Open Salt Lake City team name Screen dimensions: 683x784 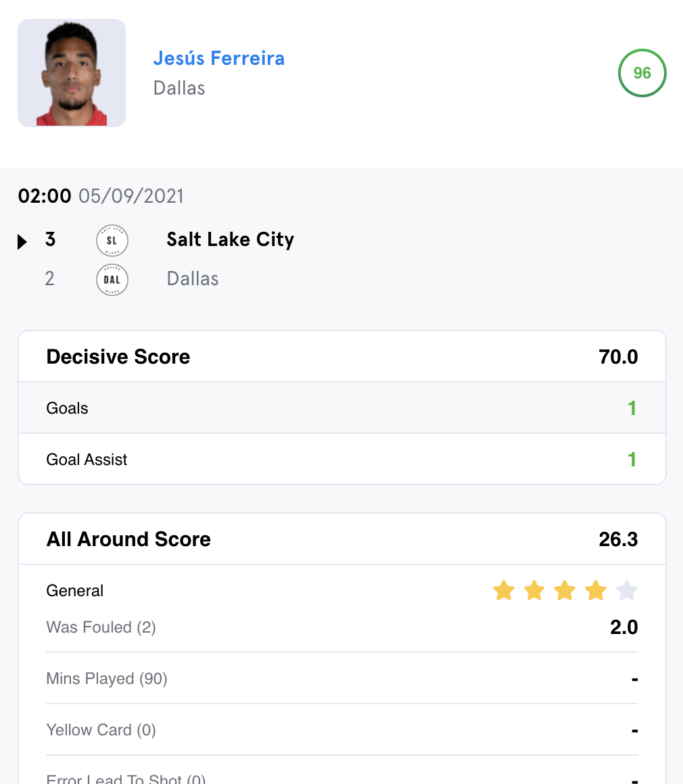point(230,240)
